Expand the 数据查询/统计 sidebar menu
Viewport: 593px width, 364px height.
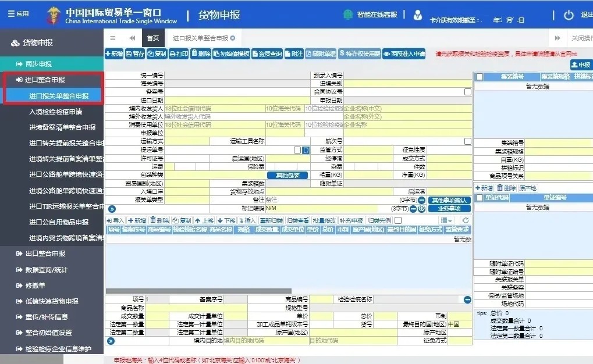pyautogui.click(x=47, y=270)
